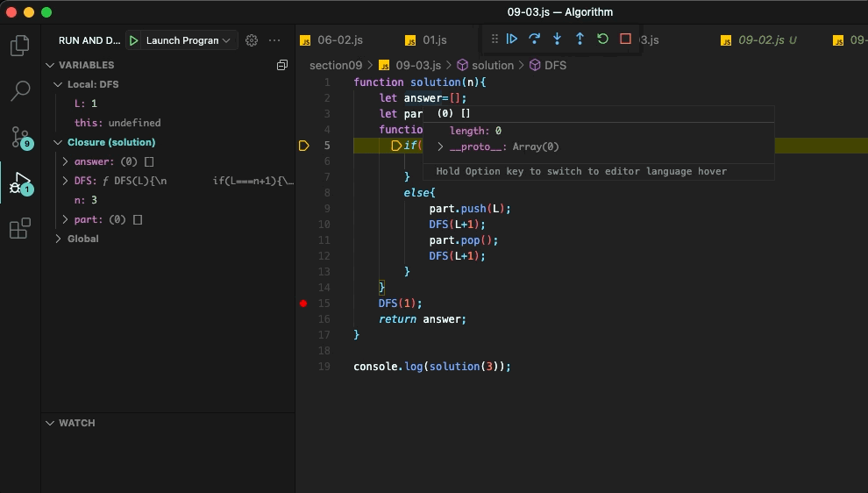Click line number 19 in the gutter

(324, 367)
